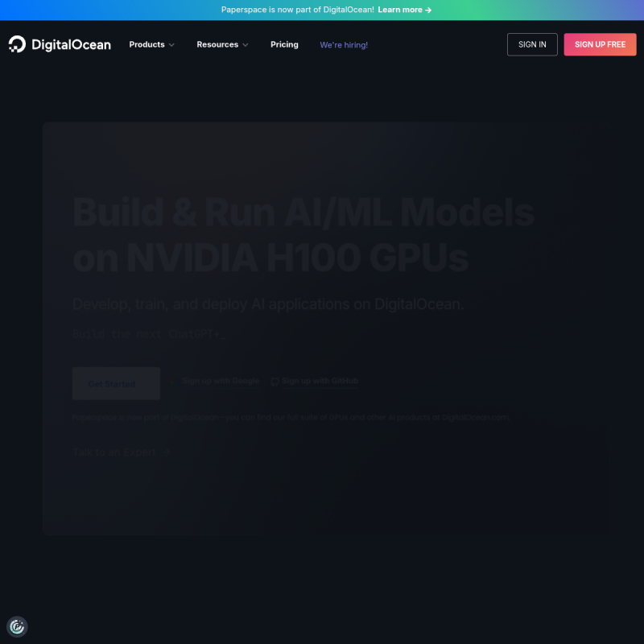Viewport: 644px width, 644px height.
Task: Click arrow after Talk to an Expert
Action: 165,452
